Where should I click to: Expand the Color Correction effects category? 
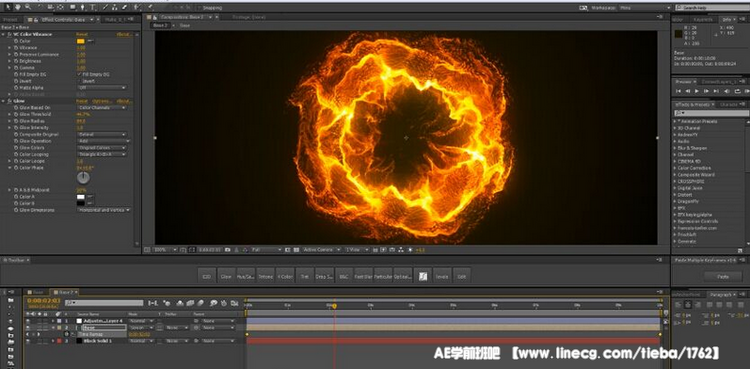(674, 168)
